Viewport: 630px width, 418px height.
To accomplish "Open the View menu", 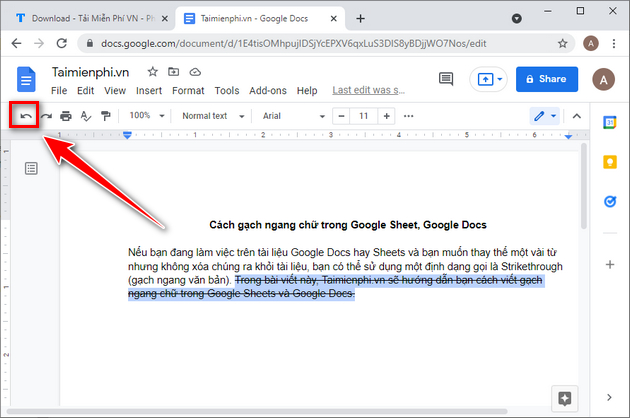I will tap(115, 91).
